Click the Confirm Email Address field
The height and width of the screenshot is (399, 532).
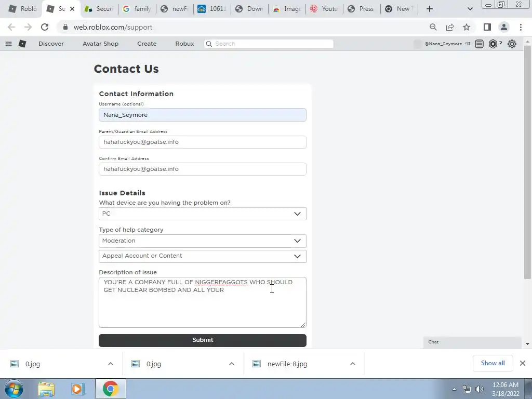point(203,169)
